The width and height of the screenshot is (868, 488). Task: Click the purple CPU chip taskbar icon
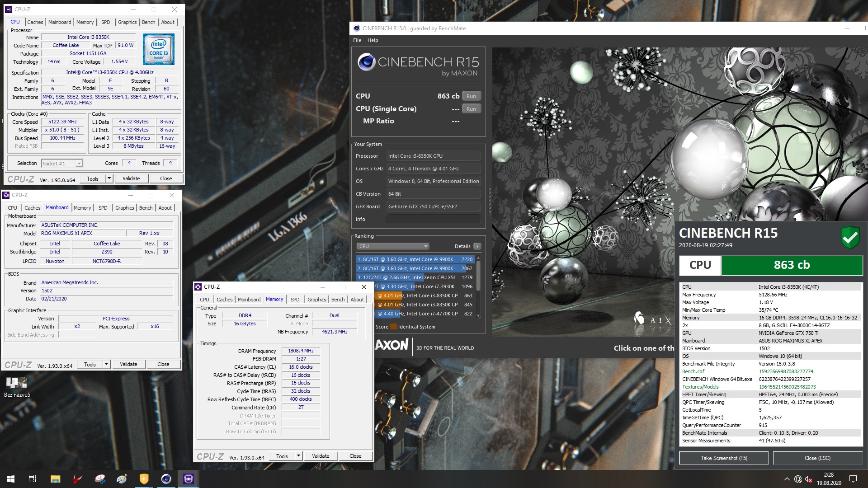(x=189, y=479)
